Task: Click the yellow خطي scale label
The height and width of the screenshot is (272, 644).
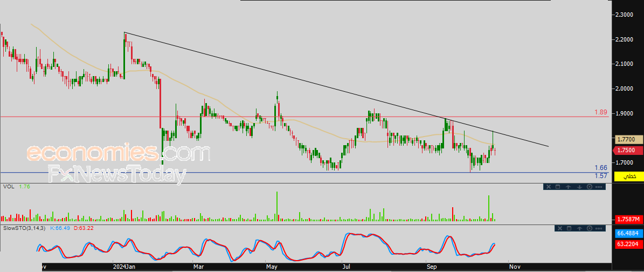Action: [x=629, y=176]
